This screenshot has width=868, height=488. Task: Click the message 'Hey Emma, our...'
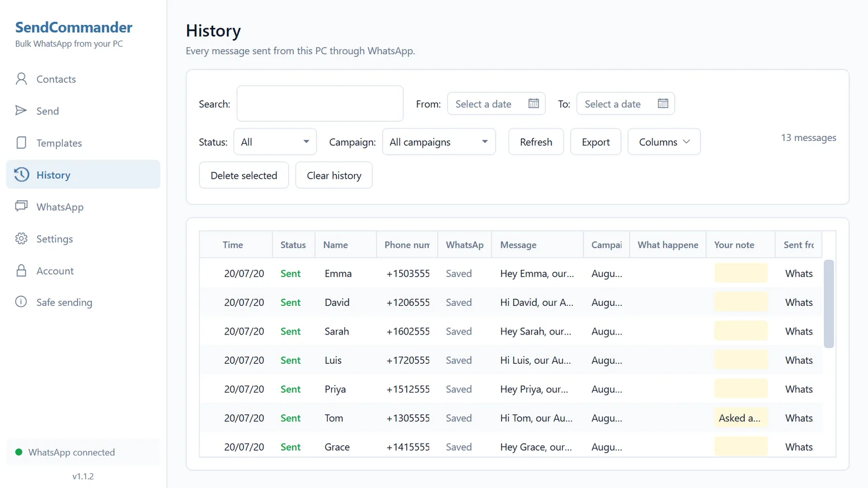point(537,274)
